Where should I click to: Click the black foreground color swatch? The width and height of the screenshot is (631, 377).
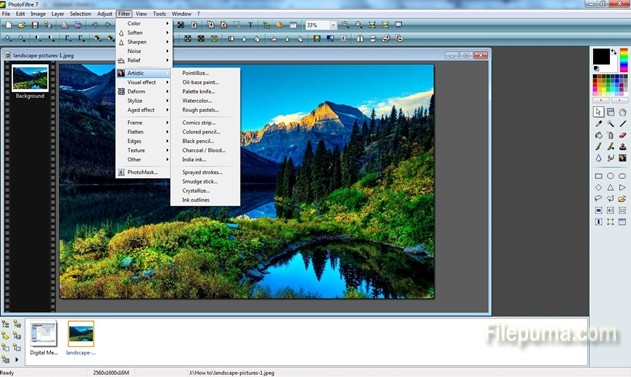pyautogui.click(x=601, y=57)
